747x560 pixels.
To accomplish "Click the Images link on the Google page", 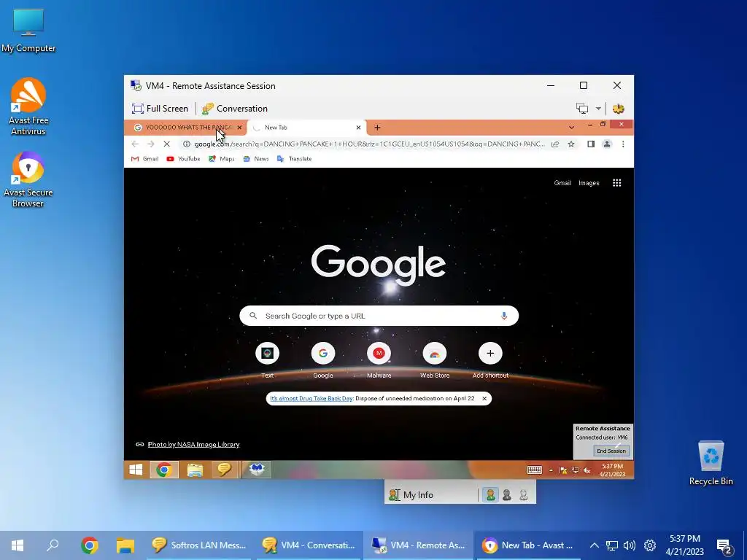I will point(589,183).
